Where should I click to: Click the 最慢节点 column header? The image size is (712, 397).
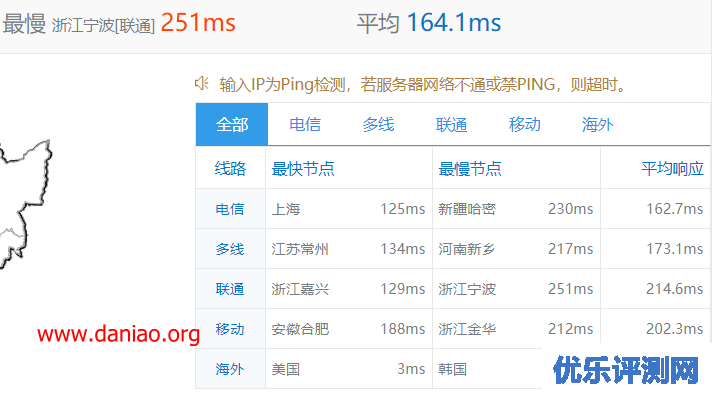point(470,169)
